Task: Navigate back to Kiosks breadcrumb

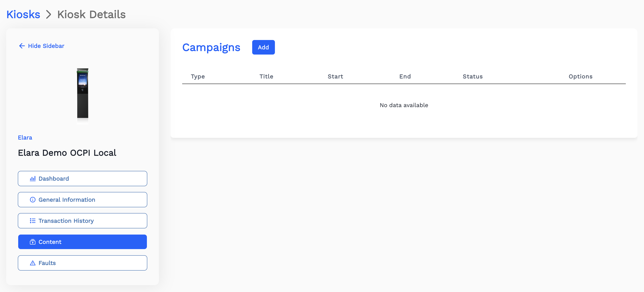Action: 23,15
